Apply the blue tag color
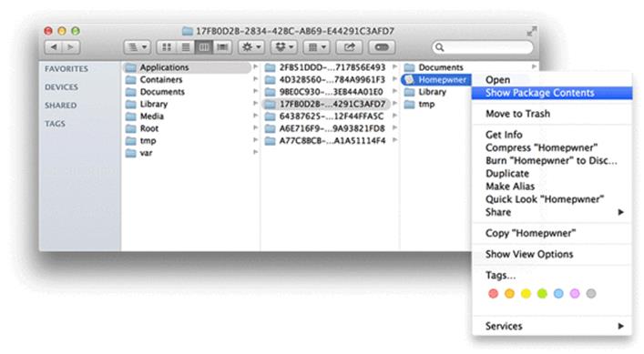The width and height of the screenshot is (644, 354). (558, 294)
